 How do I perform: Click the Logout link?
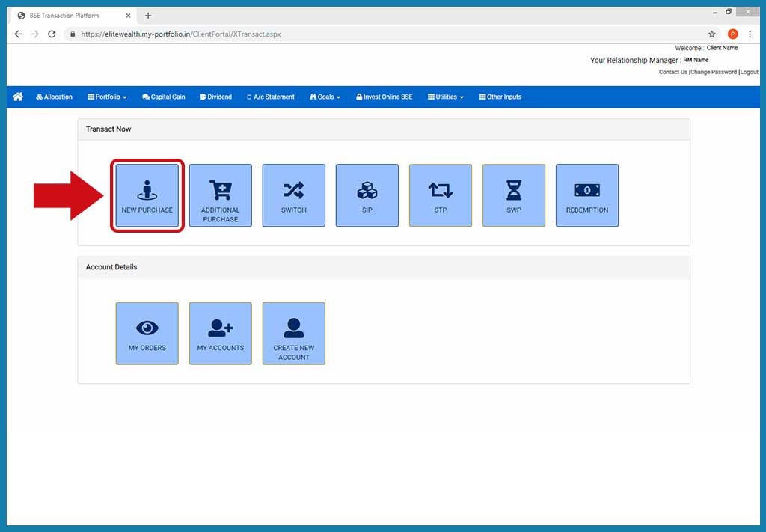click(x=749, y=72)
